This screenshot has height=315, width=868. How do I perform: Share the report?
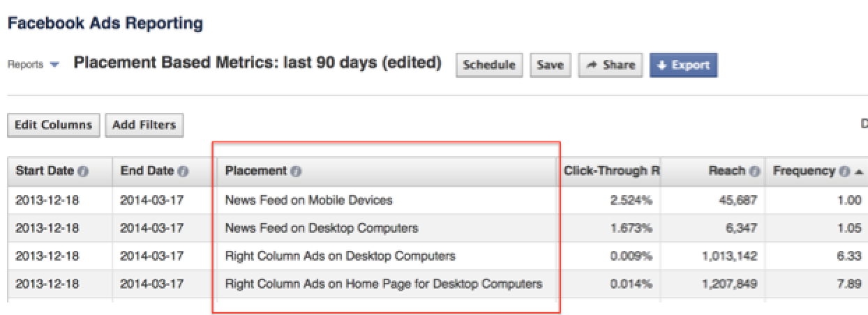click(610, 65)
